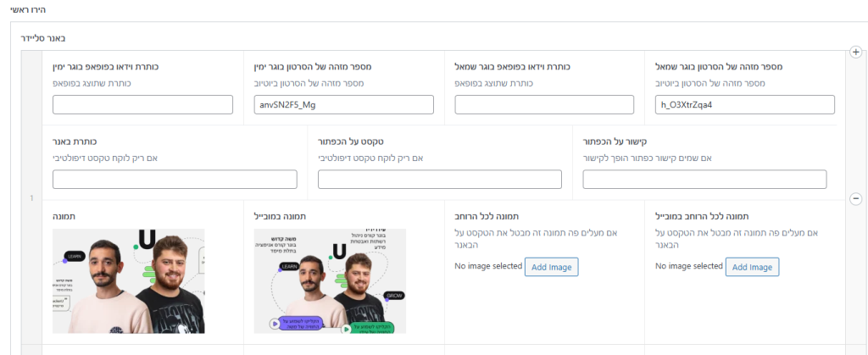The image size is (868, 355).
Task: Focus the input containing anvSN2F5_Mg
Action: coord(343,104)
